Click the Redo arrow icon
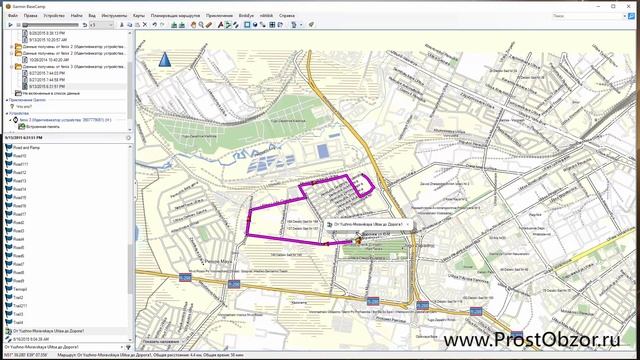Screen dimensions: 640x360 162,25
